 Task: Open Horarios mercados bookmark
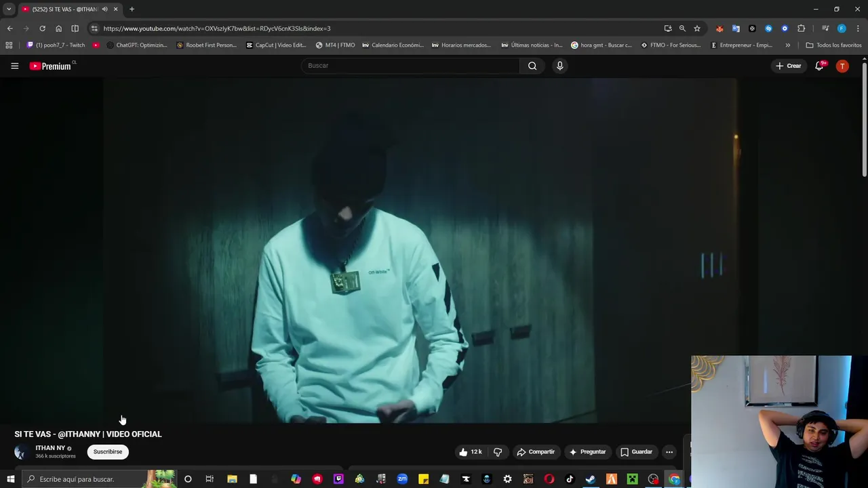tap(461, 45)
